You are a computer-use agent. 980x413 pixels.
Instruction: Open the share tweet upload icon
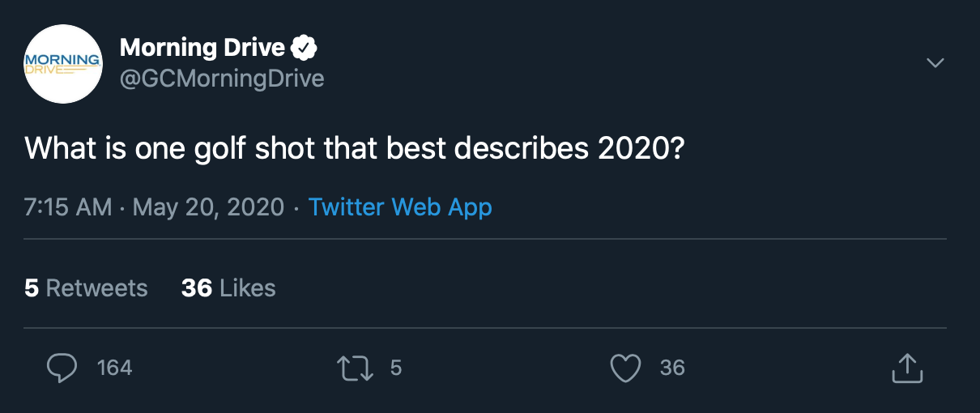point(907,368)
